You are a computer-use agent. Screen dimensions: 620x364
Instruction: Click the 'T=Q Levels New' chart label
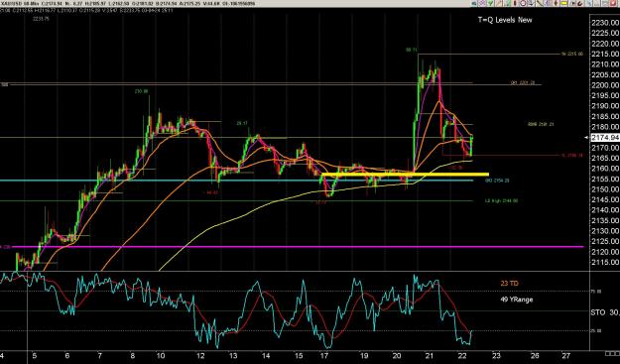click(x=505, y=20)
